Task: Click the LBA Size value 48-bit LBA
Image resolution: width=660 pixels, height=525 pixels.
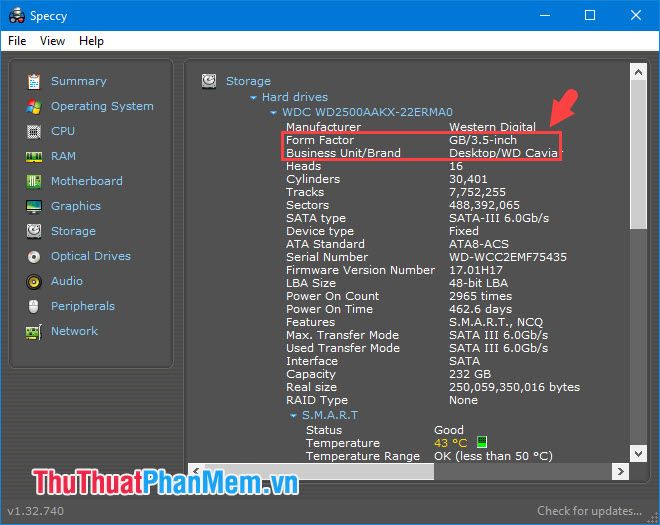Action: 478,283
